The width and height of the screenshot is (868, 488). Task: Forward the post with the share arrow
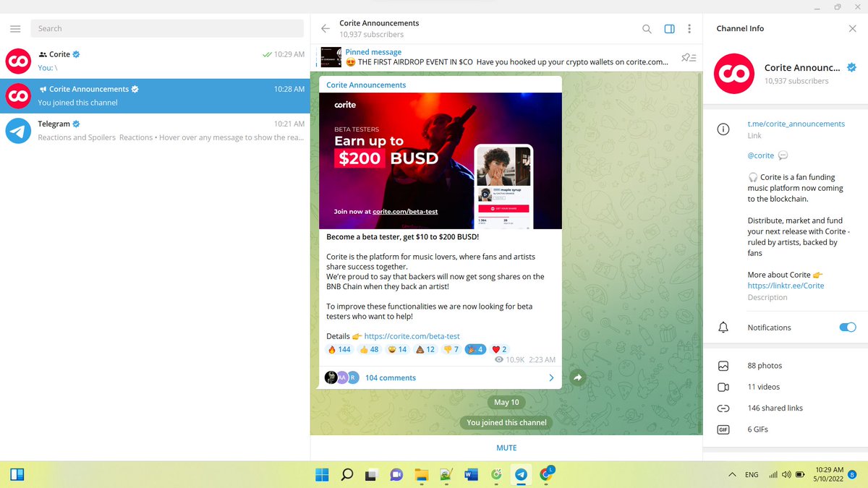(x=577, y=377)
